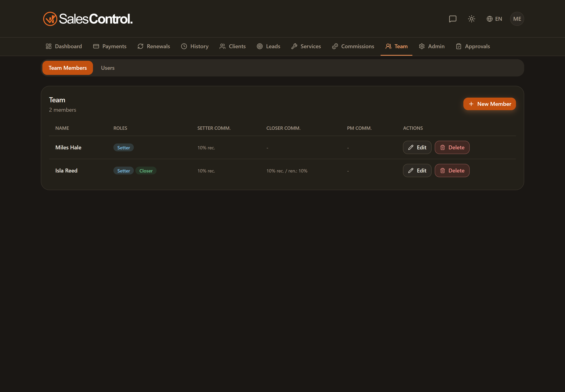Viewport: 565px width, 392px height.
Task: Edit the Miles Hale row
Action: click(x=417, y=147)
